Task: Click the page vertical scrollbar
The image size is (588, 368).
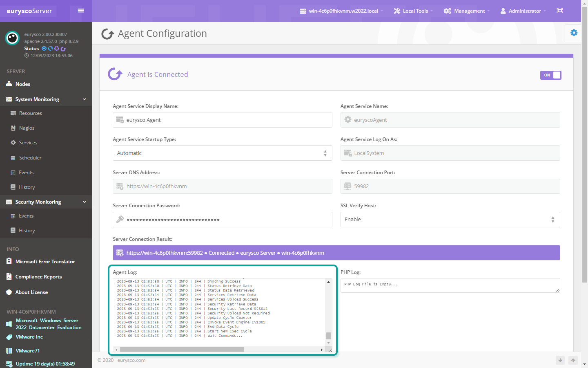Action: click(x=584, y=145)
